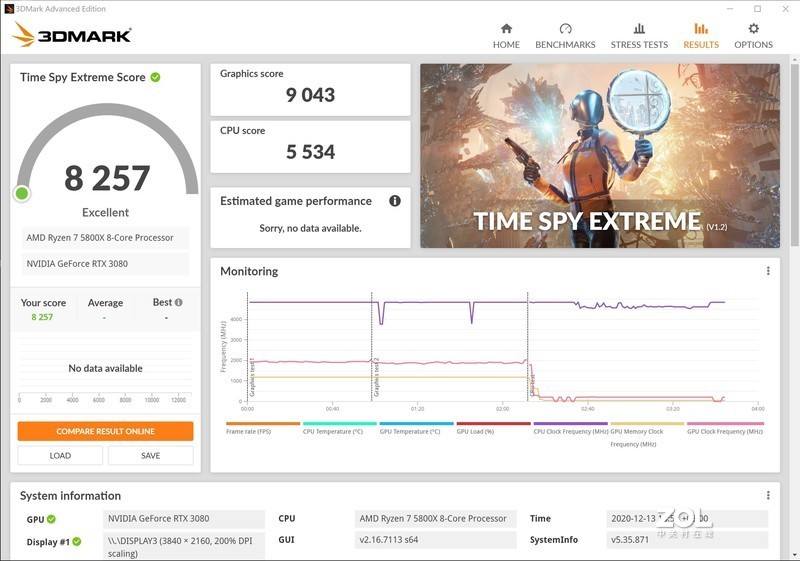Viewport: 800px width, 561px height.
Task: Click the overall score 8 257
Action: click(x=107, y=178)
